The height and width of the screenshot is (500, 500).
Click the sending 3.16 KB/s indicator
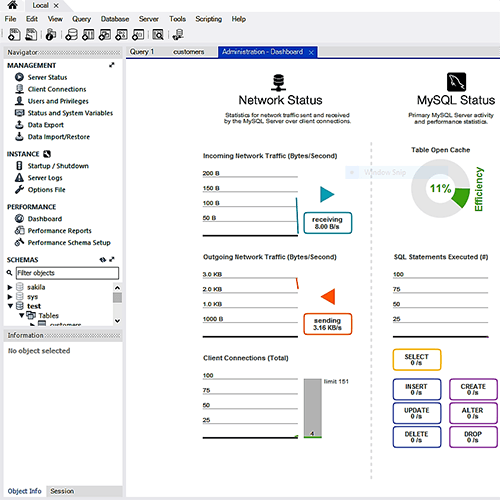click(327, 324)
